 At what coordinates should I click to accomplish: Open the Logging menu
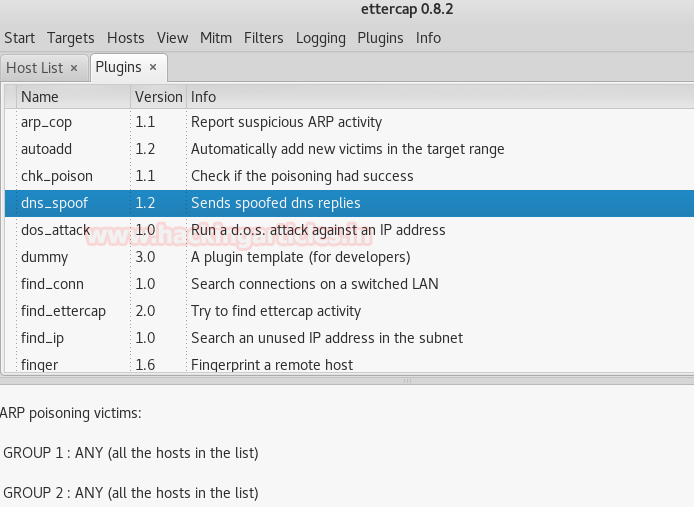click(x=320, y=38)
